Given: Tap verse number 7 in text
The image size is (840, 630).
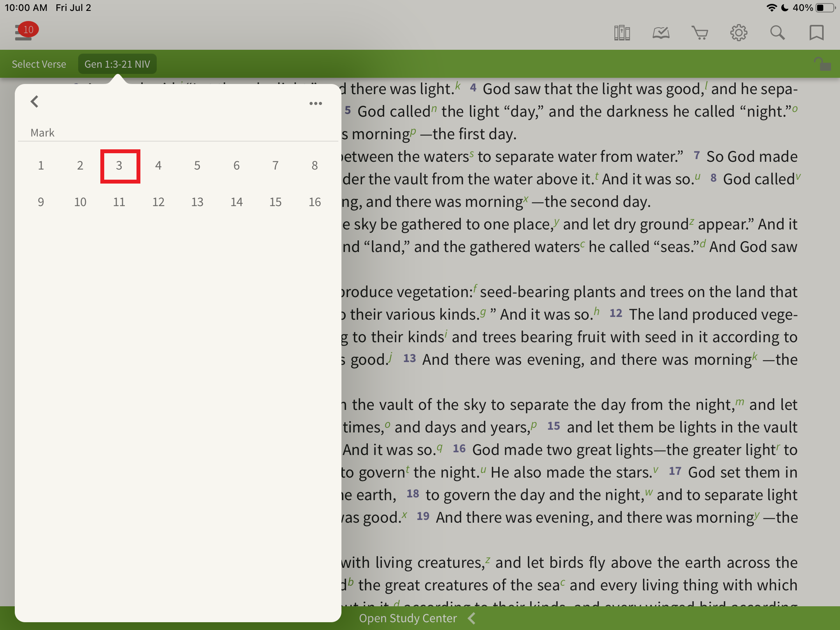Looking at the screenshot, I should click(x=697, y=155).
